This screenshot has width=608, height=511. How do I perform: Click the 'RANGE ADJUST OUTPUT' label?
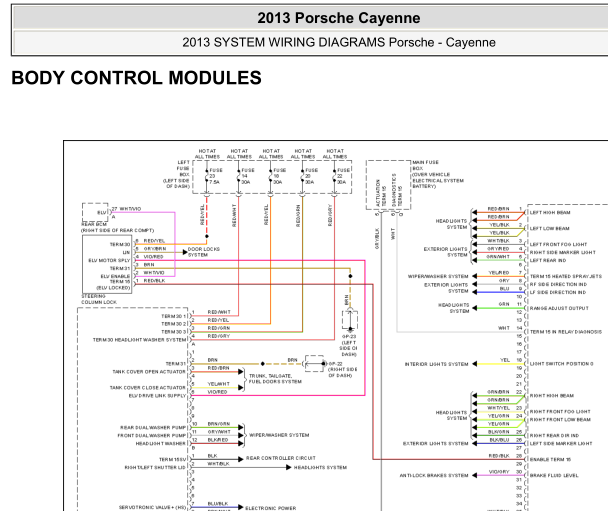coord(559,308)
